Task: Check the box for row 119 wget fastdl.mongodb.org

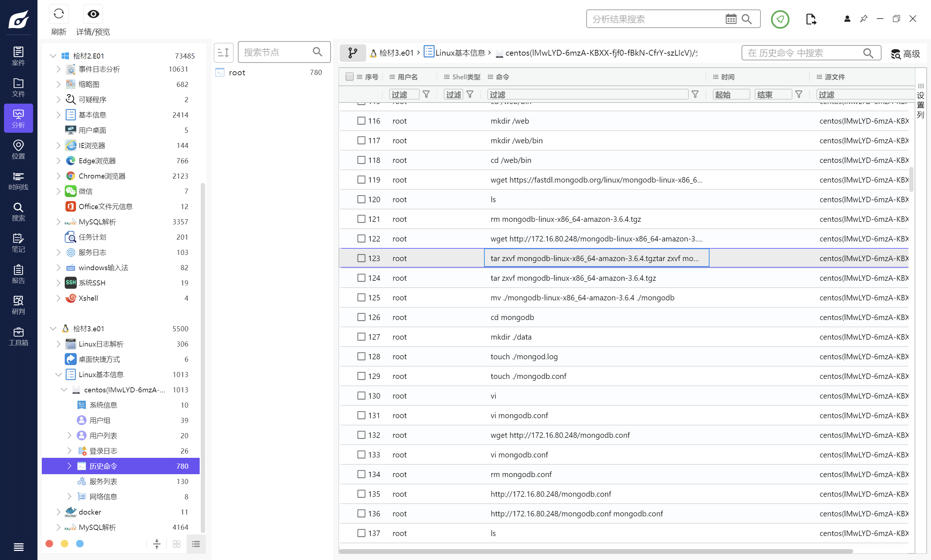Action: [361, 180]
